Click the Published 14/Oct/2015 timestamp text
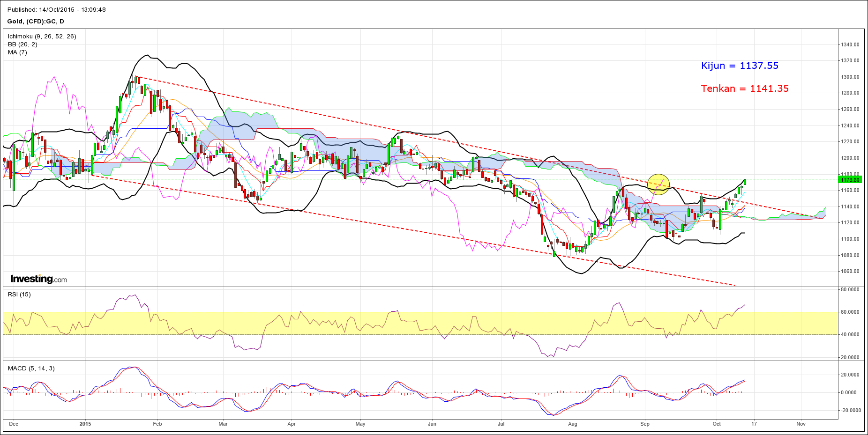 pos(57,9)
